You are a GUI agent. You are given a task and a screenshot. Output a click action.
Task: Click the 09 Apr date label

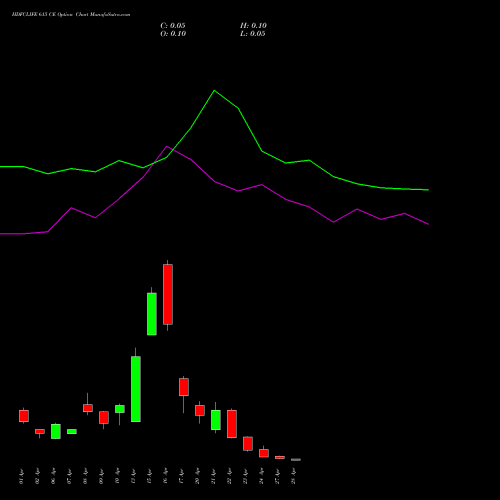point(102,477)
